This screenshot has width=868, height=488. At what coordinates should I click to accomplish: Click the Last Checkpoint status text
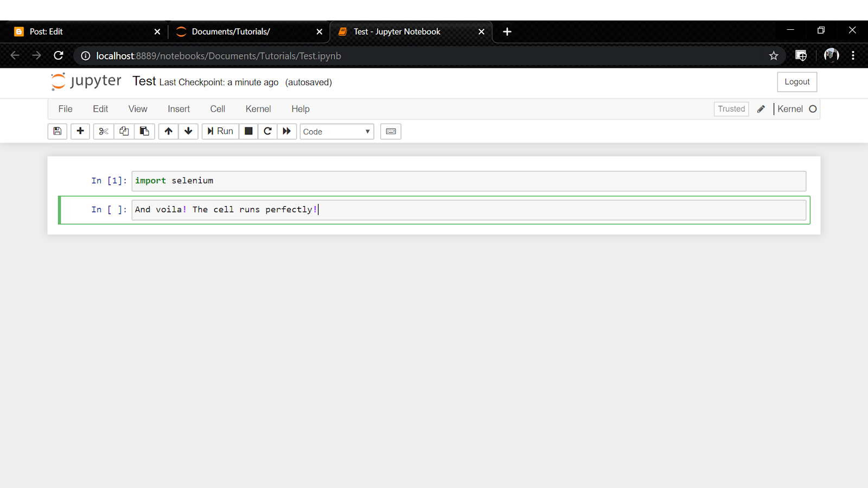[x=219, y=82]
